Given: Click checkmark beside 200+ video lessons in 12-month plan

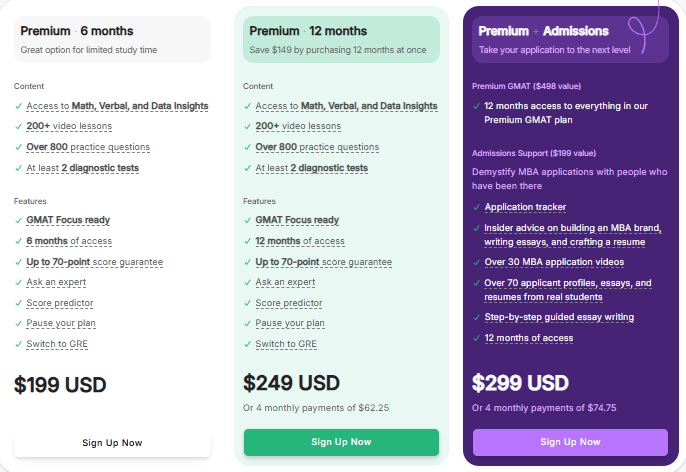Looking at the screenshot, I should (247, 126).
